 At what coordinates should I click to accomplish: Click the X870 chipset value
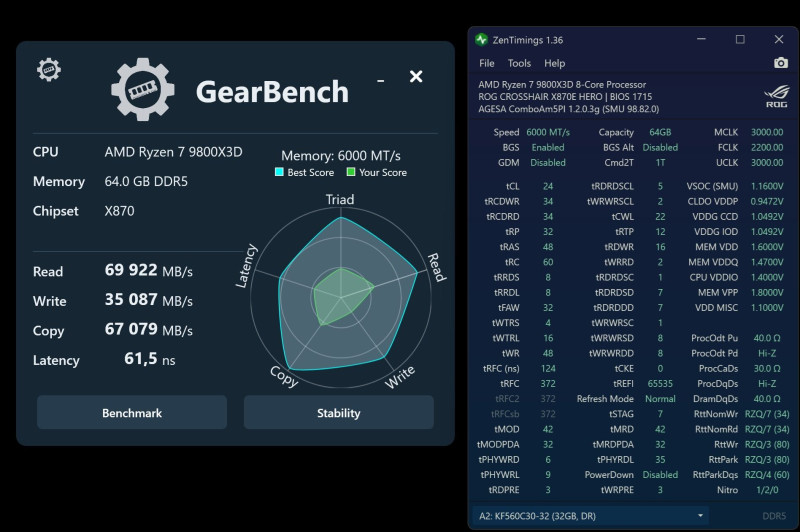coord(119,211)
